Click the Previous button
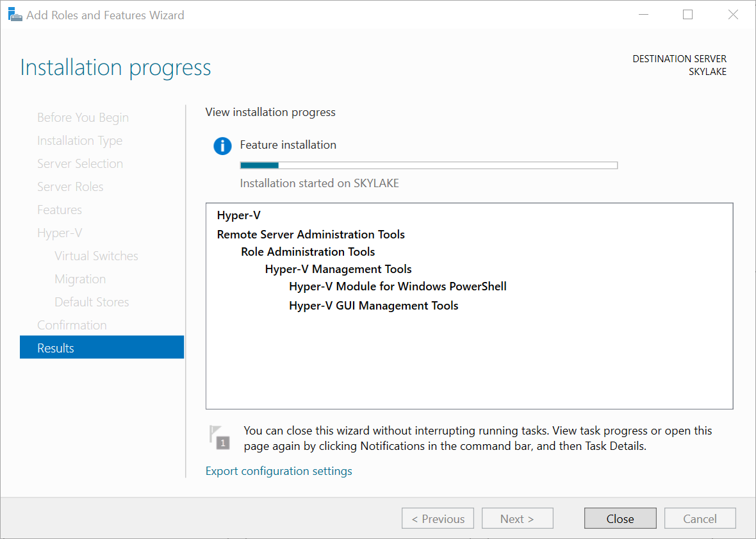This screenshot has height=539, width=756. [x=438, y=518]
